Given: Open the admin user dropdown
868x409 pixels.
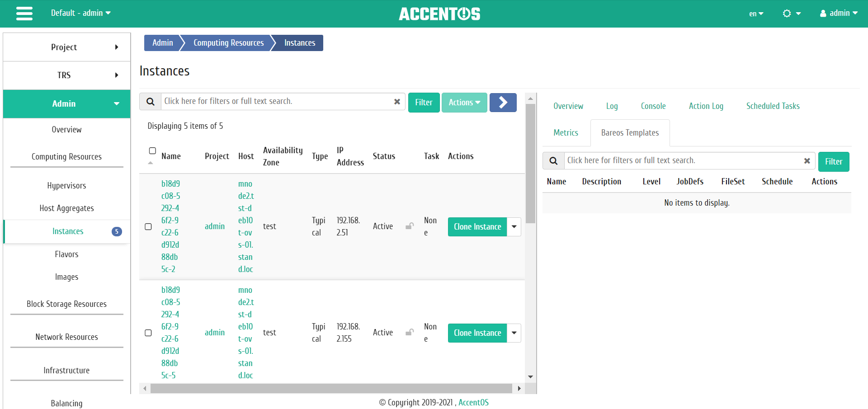Looking at the screenshot, I should (839, 14).
